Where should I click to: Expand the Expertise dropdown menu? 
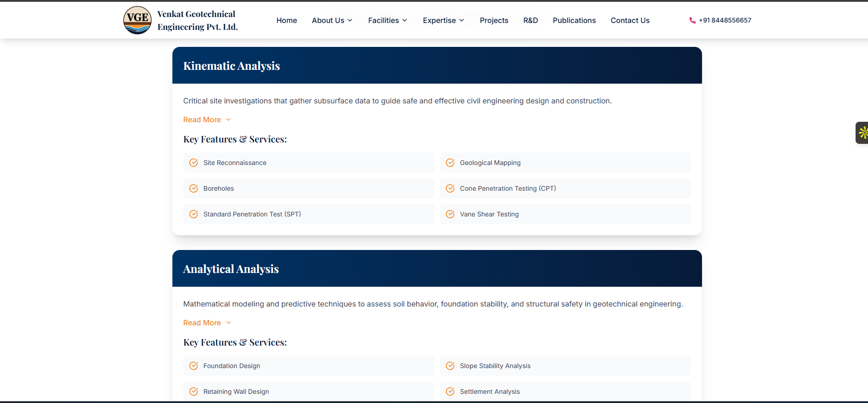click(x=444, y=20)
